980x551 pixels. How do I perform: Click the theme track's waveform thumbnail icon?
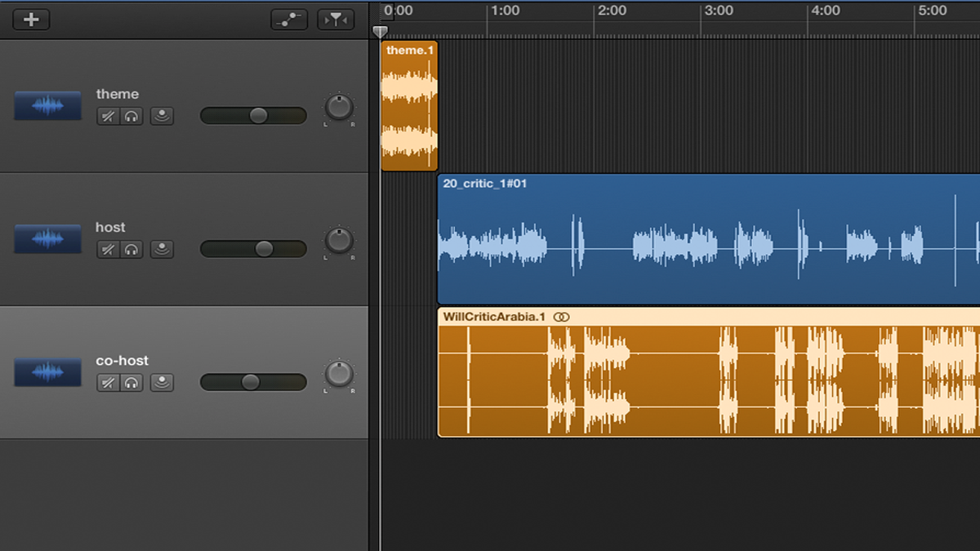tap(47, 104)
